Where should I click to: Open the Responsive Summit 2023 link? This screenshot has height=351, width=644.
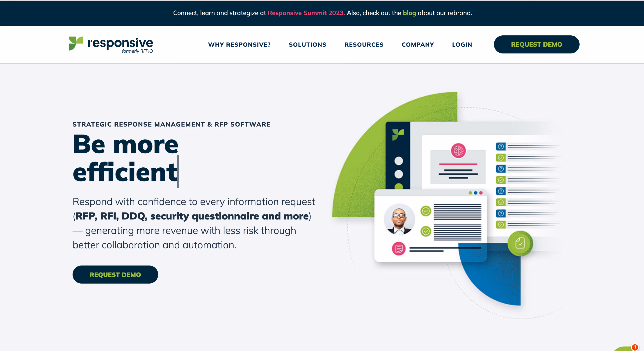306,13
